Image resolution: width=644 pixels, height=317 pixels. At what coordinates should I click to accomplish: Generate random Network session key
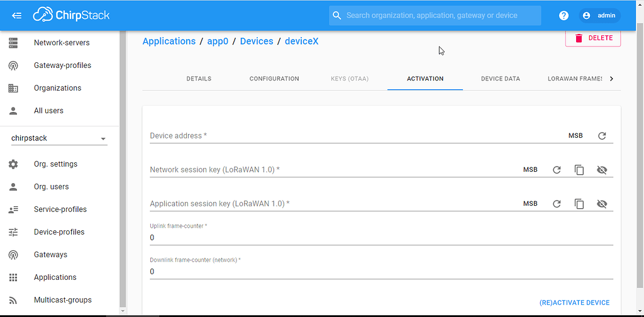tap(557, 170)
